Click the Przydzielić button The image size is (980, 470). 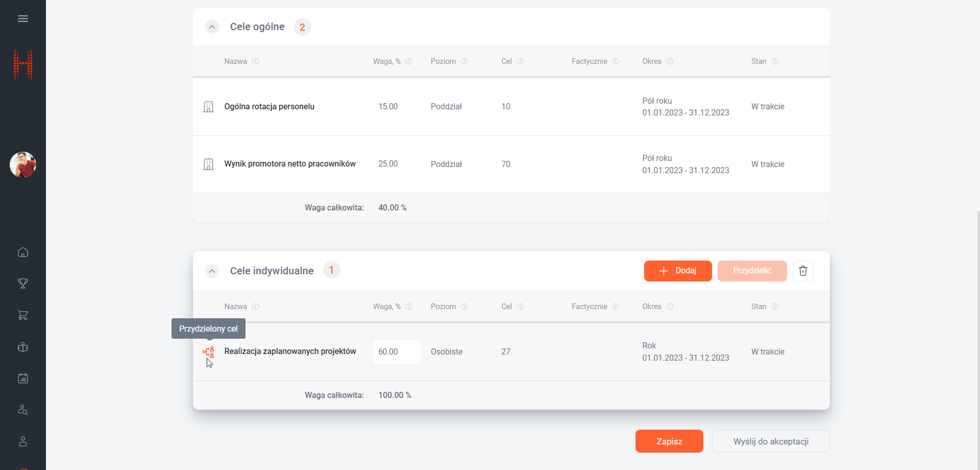click(752, 271)
